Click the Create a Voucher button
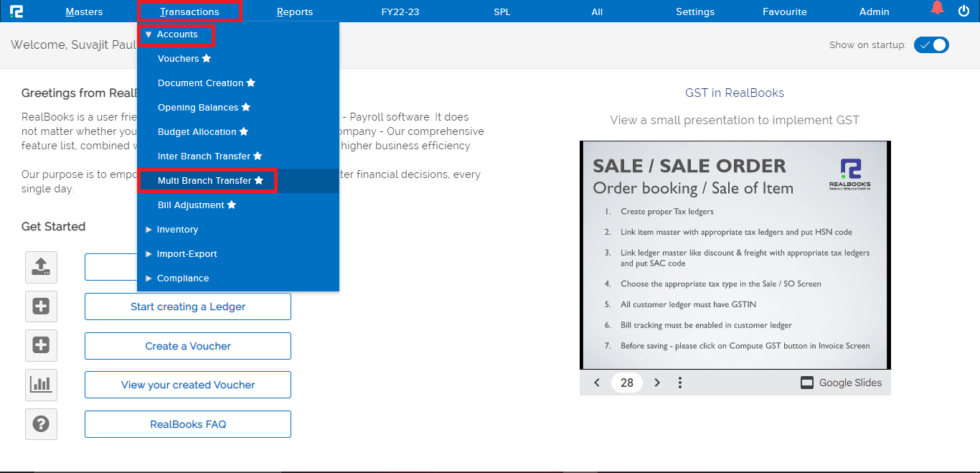This screenshot has width=980, height=473. coord(188,346)
